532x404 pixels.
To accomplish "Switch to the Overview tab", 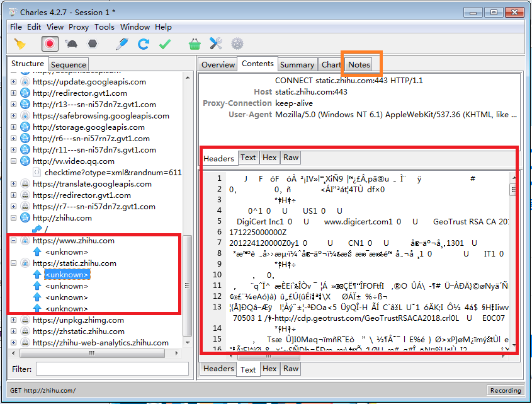I will point(218,64).
